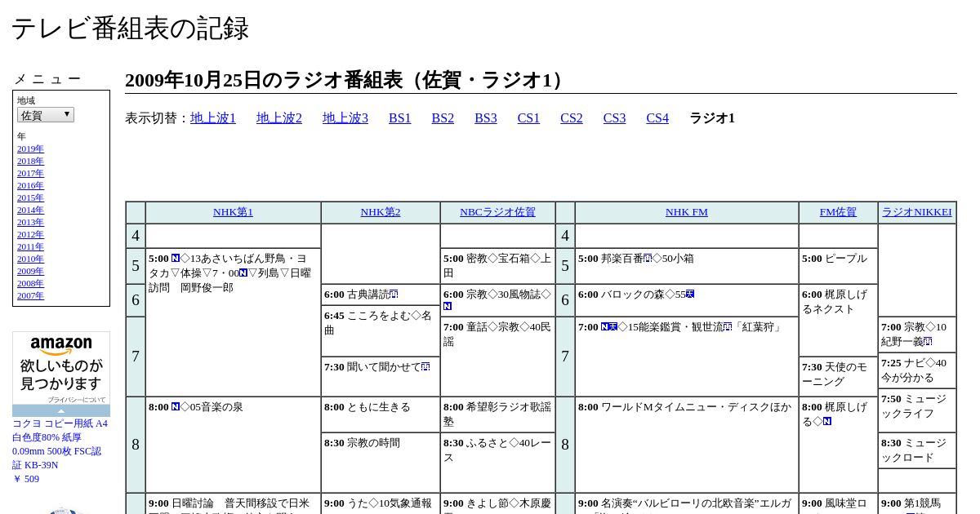Select 2014年 in the year menu
Viewport: 980px width, 514px height.
(30, 210)
